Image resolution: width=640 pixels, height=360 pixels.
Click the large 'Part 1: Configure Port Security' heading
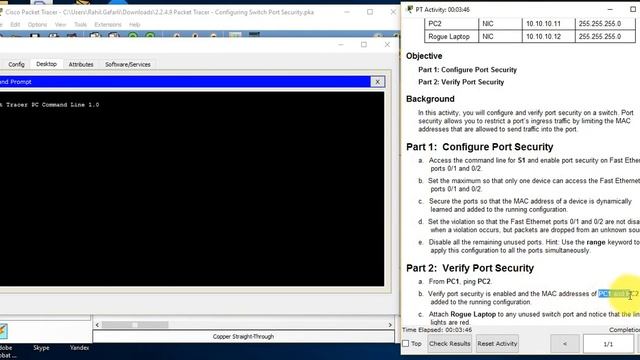point(480,147)
